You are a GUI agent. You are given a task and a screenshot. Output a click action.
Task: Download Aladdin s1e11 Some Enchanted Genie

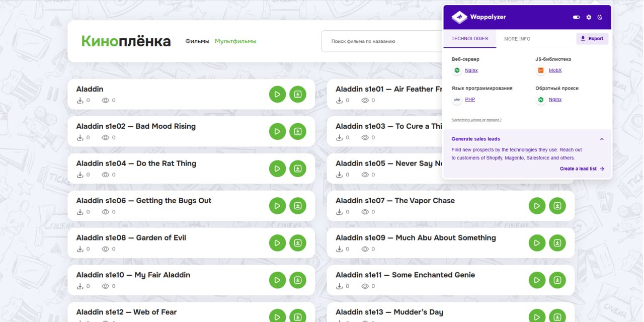click(557, 280)
